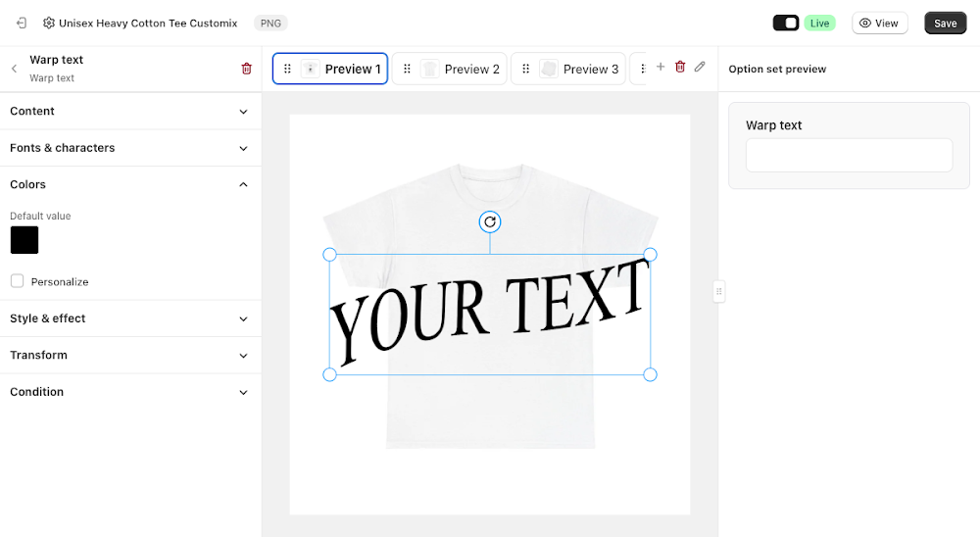This screenshot has width=980, height=537.
Task: Click the drag handle of Preview 3
Action: [x=525, y=69]
